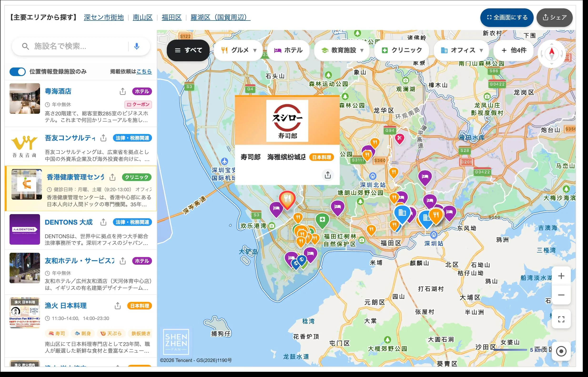Open the DENTONS 大成 listing thumbnail
The height and width of the screenshot is (377, 588).
click(x=25, y=230)
